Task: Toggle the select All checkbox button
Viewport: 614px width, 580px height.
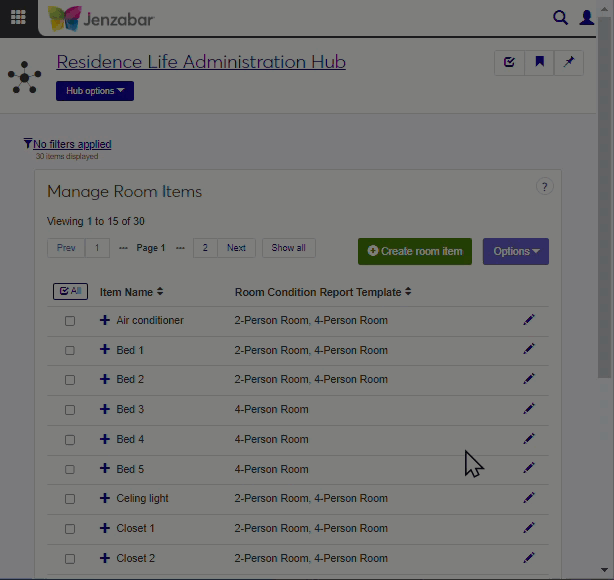Action: click(70, 291)
